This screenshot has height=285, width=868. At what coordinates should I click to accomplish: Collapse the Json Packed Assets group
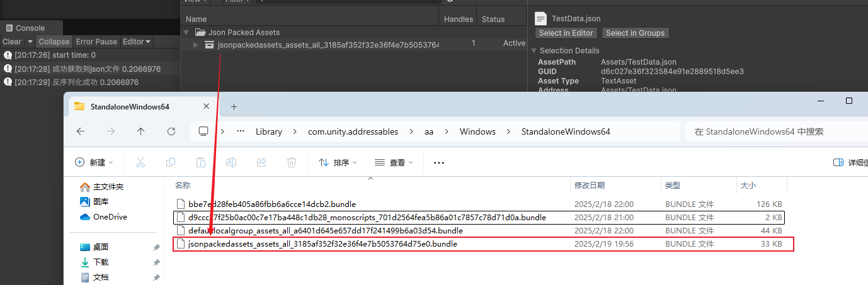(x=186, y=32)
